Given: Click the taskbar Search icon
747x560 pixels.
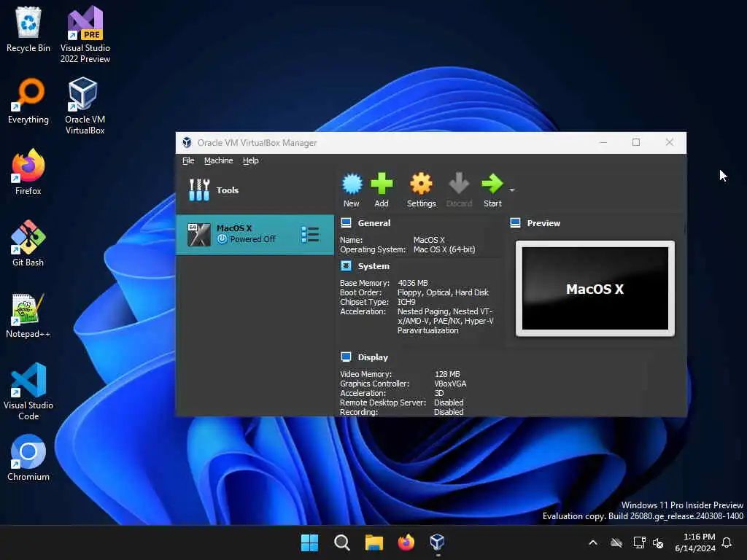Looking at the screenshot, I should [x=341, y=542].
